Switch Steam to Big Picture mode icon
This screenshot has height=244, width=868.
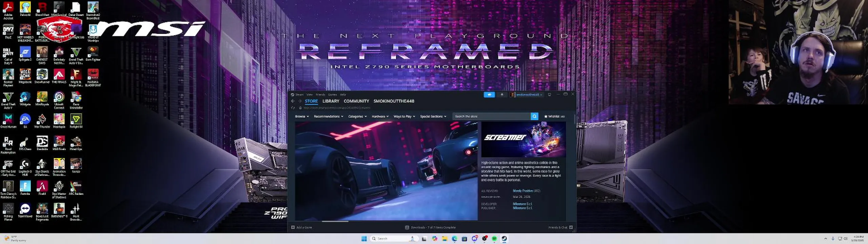(x=550, y=95)
